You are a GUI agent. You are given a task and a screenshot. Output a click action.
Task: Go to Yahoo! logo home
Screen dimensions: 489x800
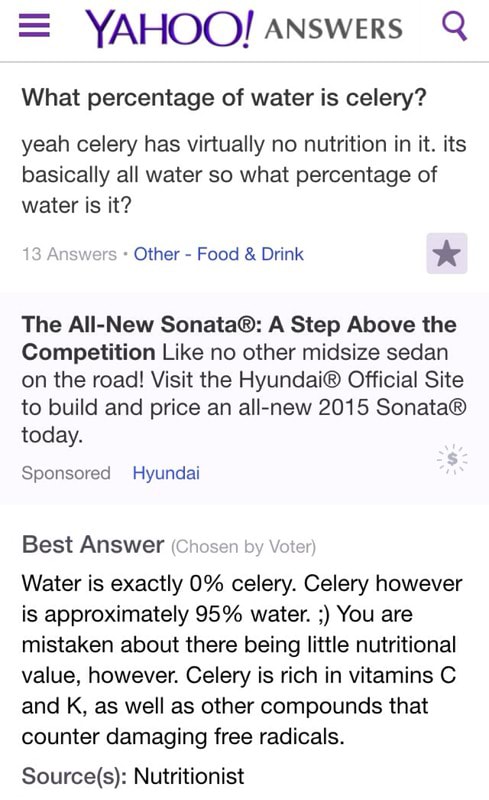tap(169, 29)
